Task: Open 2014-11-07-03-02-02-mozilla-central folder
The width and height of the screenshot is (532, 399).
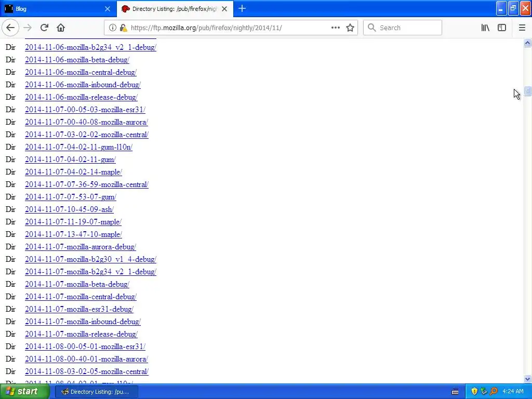Action: [x=87, y=135]
